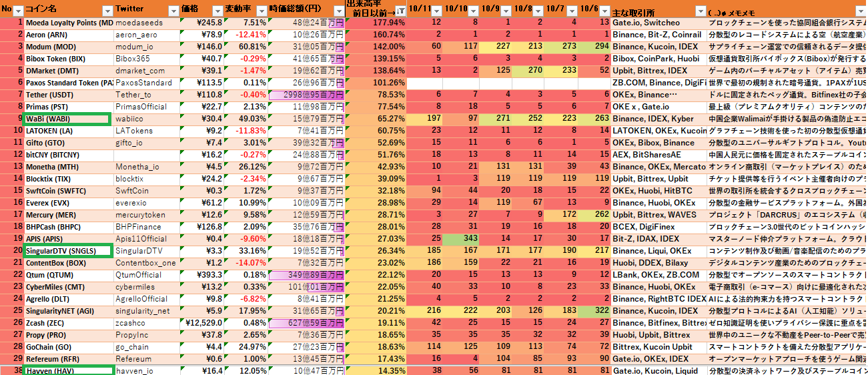868x375 pixels.
Task: Select the green-outlined Havven (HAV) cell
Action: (x=67, y=370)
